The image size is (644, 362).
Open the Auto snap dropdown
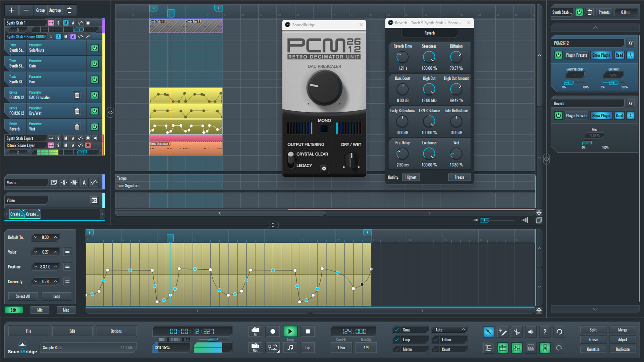(449, 330)
